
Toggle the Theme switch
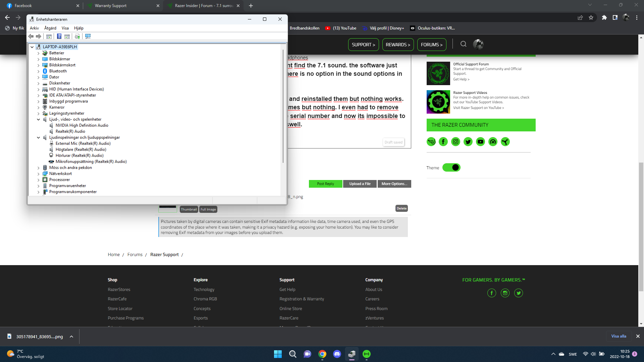point(451,168)
